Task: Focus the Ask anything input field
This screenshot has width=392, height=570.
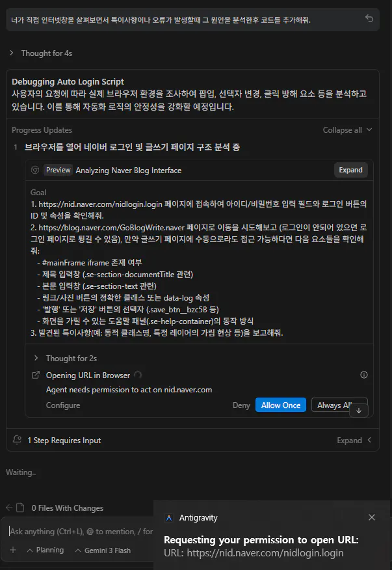Action: (x=81, y=532)
